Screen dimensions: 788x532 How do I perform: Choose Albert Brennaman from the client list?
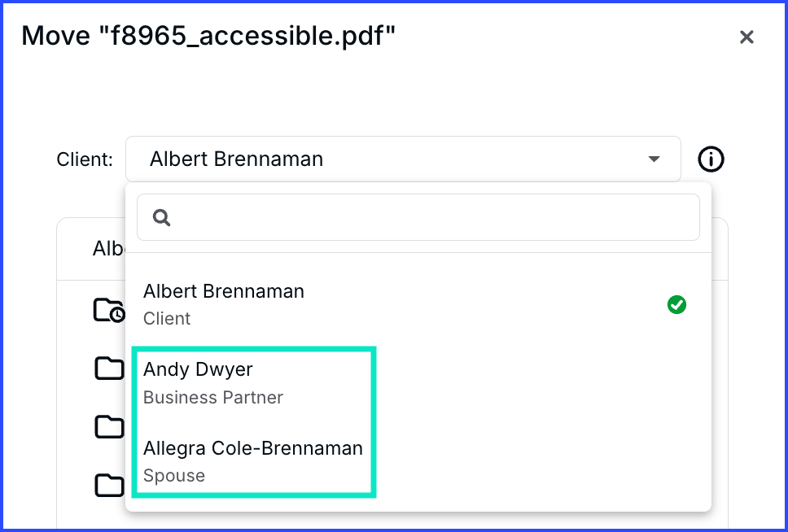[418, 304]
